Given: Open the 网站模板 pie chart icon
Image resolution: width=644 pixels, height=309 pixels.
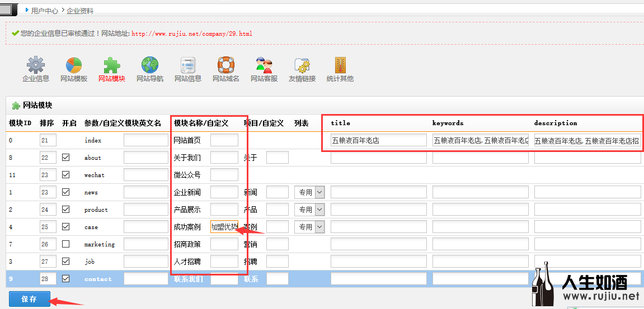Looking at the screenshot, I should tap(74, 65).
